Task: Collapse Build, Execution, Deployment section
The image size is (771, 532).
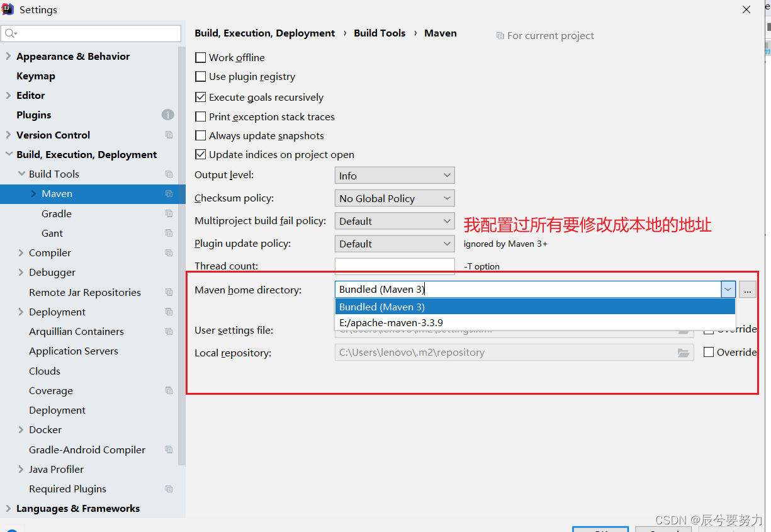Action: tap(8, 154)
